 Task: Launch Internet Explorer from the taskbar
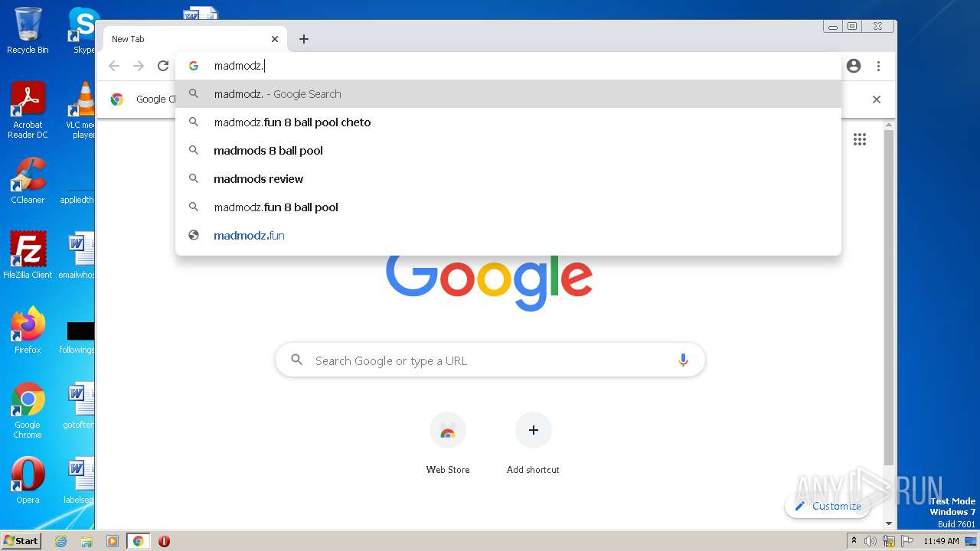[61, 541]
